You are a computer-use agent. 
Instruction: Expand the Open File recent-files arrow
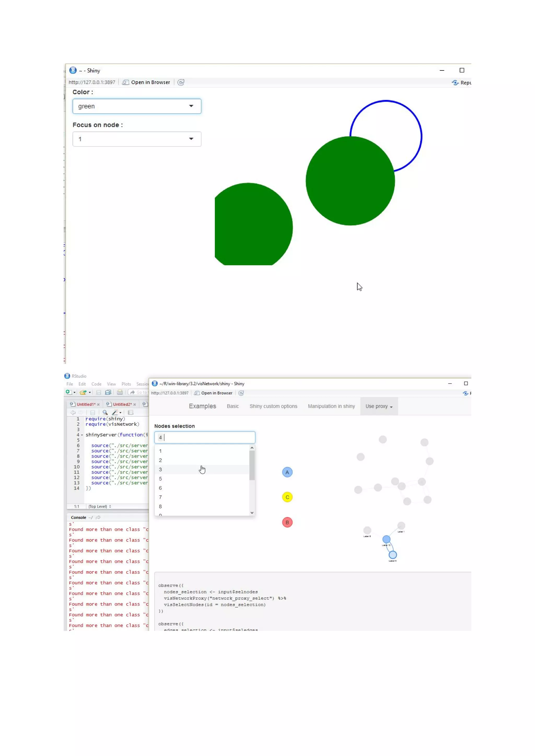(x=90, y=392)
